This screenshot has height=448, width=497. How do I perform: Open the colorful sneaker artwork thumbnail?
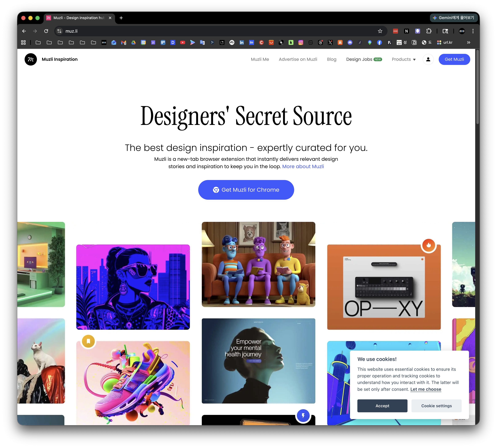(133, 383)
